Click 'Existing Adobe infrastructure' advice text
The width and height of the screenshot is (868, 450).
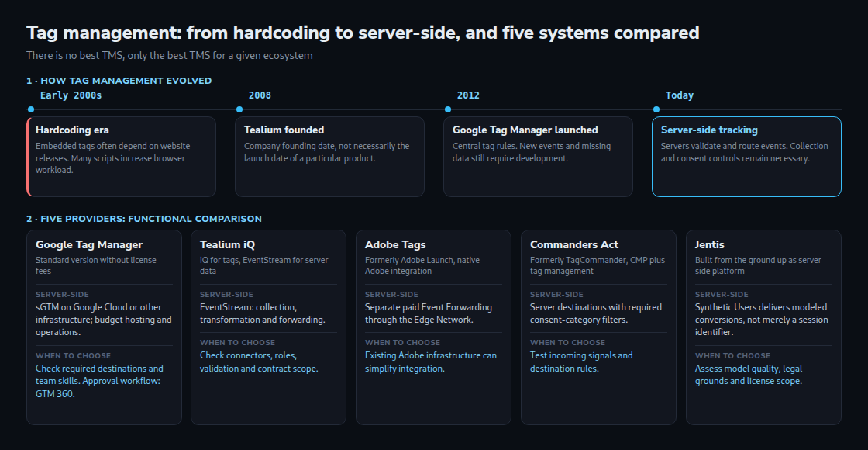[431, 362]
